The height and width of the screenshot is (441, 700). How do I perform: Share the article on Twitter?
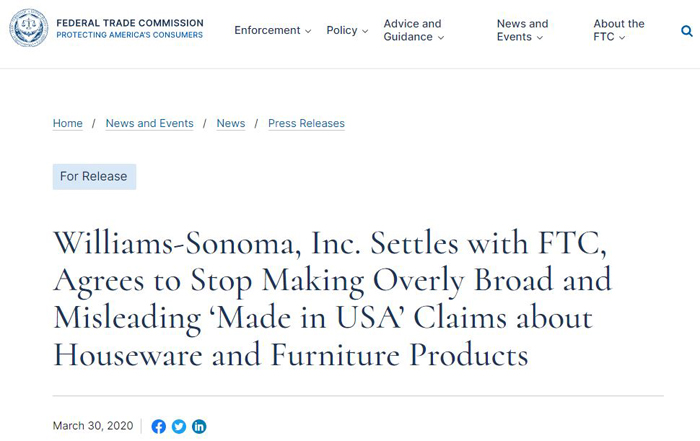[x=179, y=426]
